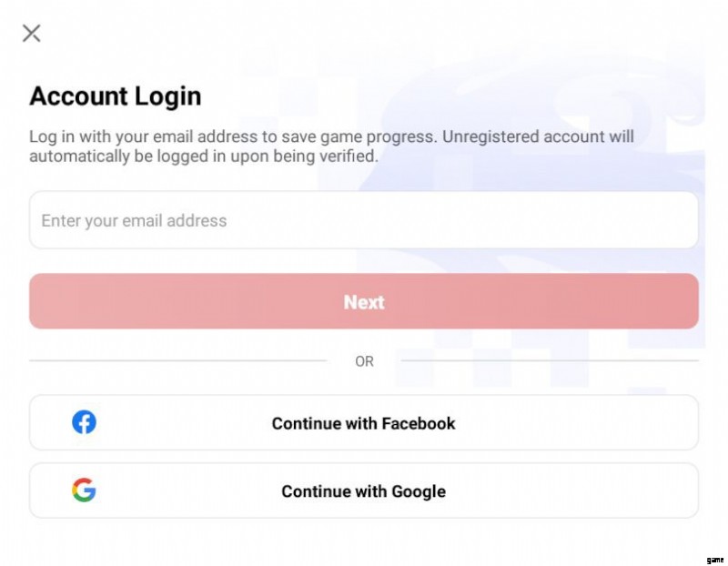728x566 pixels.
Task: Click the "Continue with Google" label text
Action: pyautogui.click(x=363, y=491)
